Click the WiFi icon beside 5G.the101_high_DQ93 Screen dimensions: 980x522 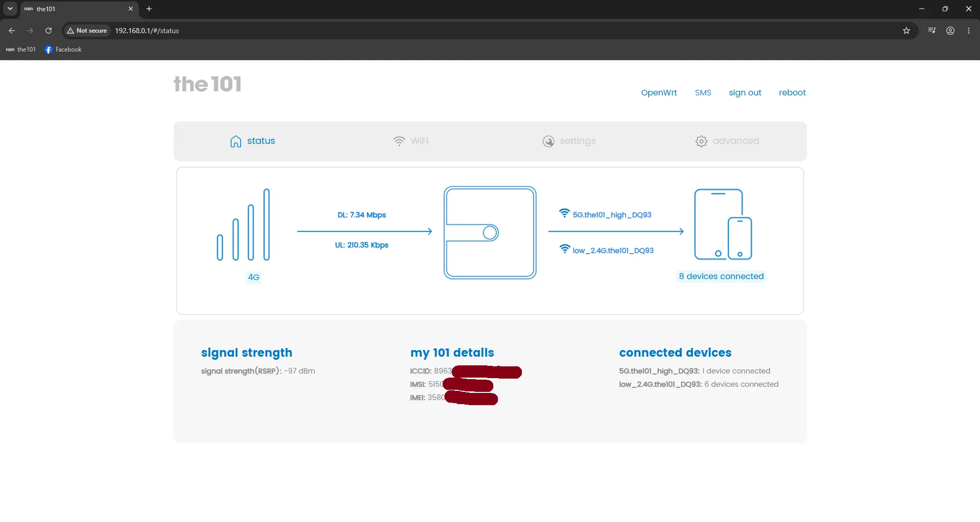pos(564,213)
